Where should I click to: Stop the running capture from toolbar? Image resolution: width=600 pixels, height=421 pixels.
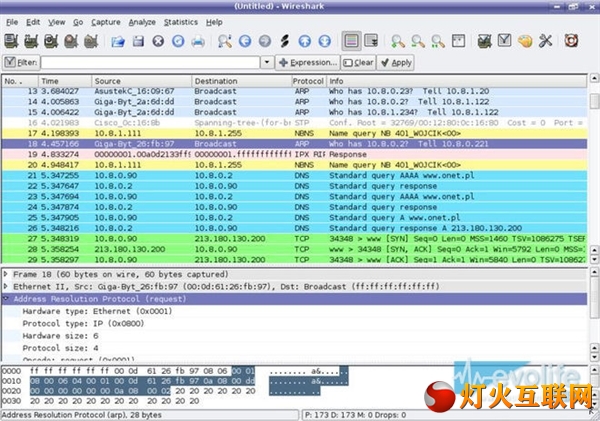pyautogui.click(x=71, y=41)
